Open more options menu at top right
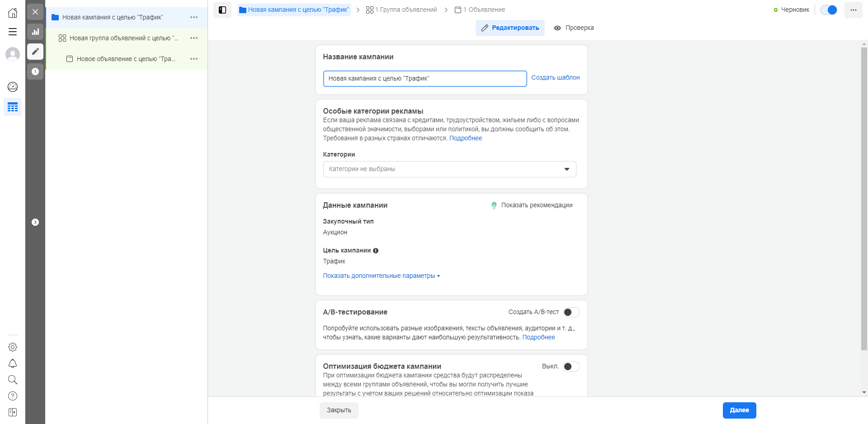Viewport: 868px width, 424px height. [x=854, y=10]
